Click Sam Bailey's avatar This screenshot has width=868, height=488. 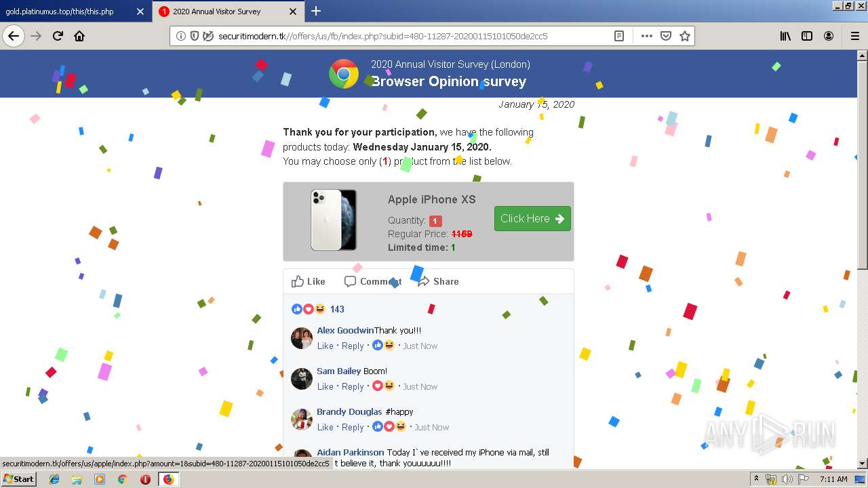tap(302, 378)
